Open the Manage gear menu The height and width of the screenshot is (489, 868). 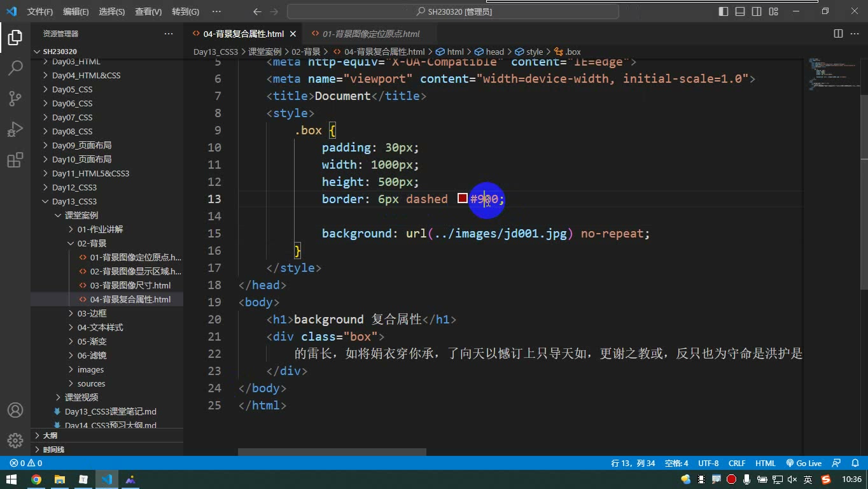15,440
